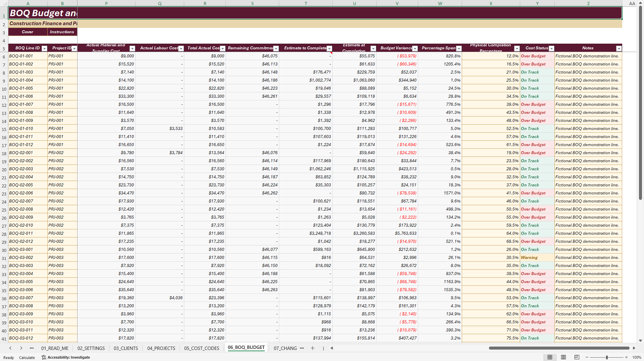Screen dimensions: 644x361
Task: Open sheet tab options vertical dots
Action: tap(324, 348)
